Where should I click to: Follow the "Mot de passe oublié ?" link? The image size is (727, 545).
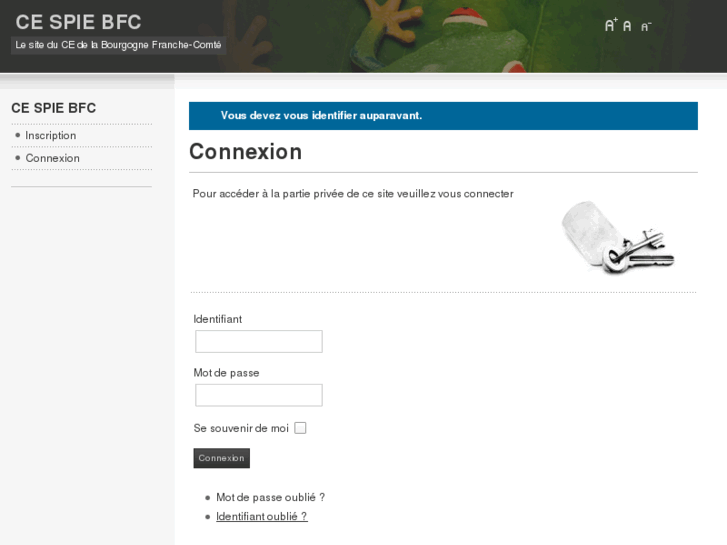[270, 497]
